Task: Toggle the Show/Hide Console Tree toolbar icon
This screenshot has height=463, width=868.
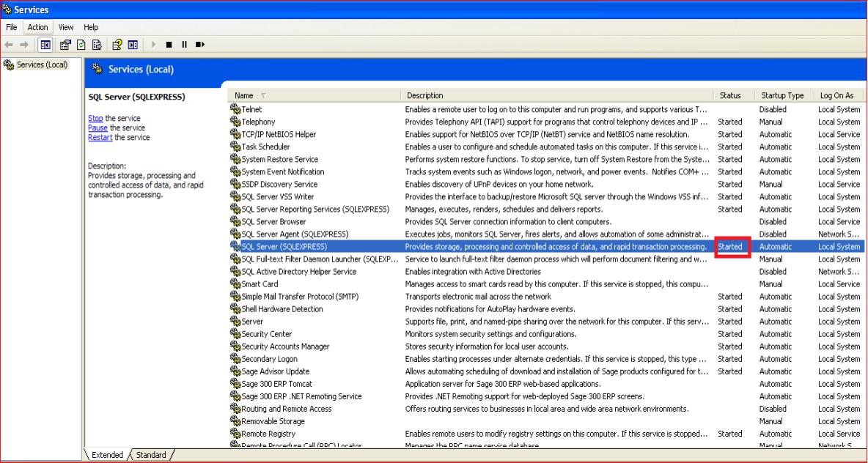Action: (46, 45)
